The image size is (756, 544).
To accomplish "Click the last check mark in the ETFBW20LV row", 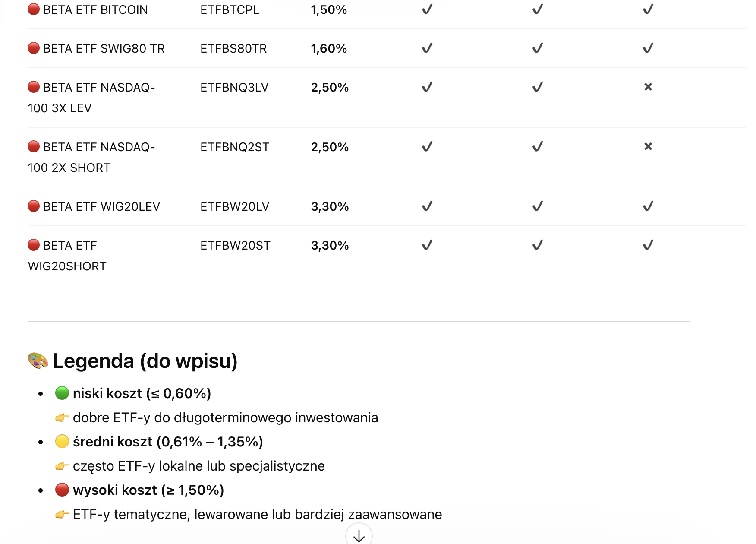I will [x=648, y=206].
